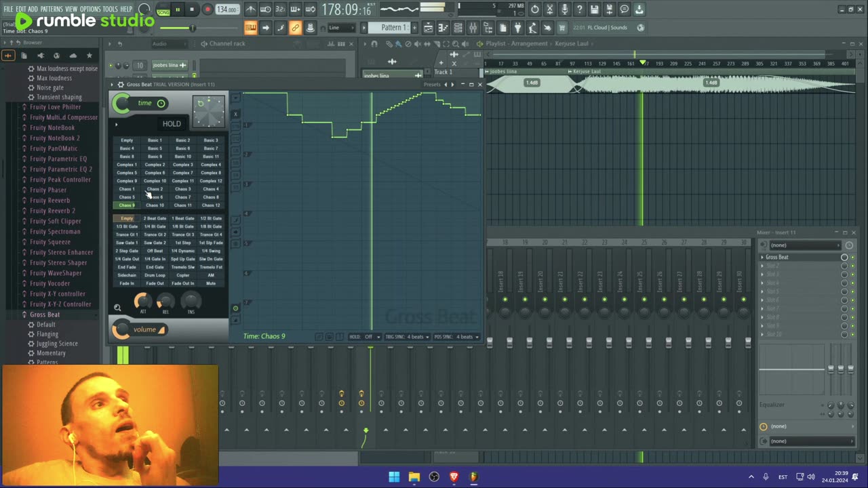
Task: Open the shopping cart content library
Action: click(562, 28)
